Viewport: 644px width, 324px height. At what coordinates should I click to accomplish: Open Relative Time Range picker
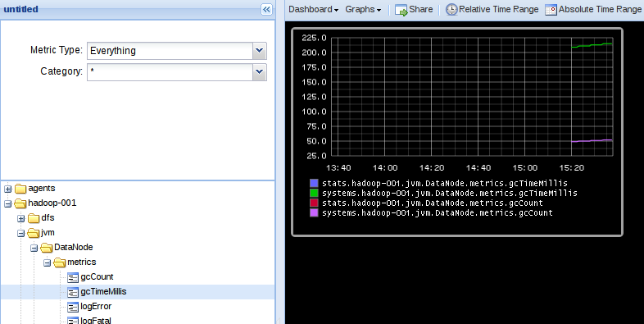click(492, 10)
